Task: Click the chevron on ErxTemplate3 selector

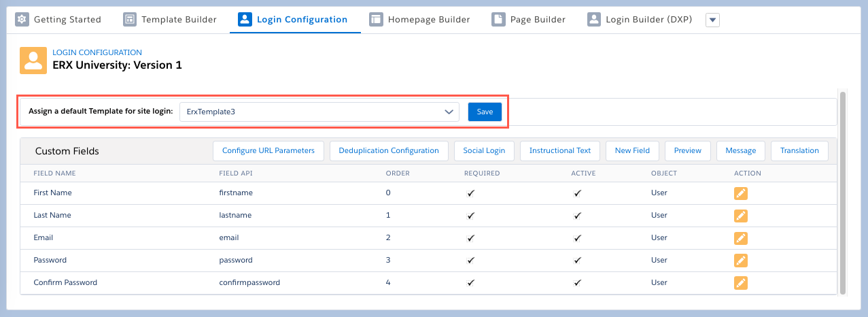Action: pos(449,112)
